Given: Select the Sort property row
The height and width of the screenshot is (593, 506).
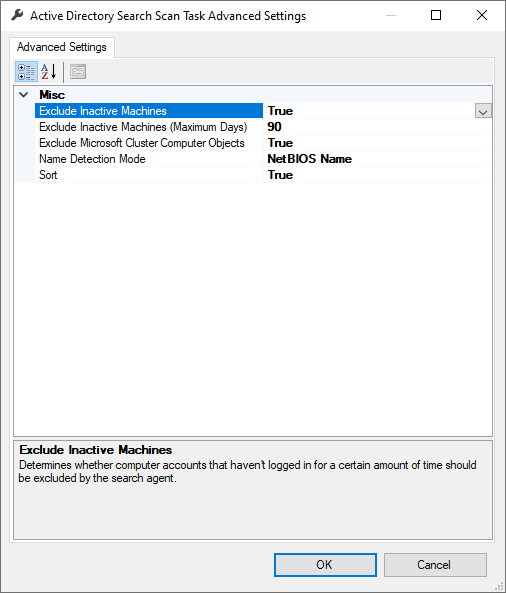Looking at the screenshot, I should [149, 175].
